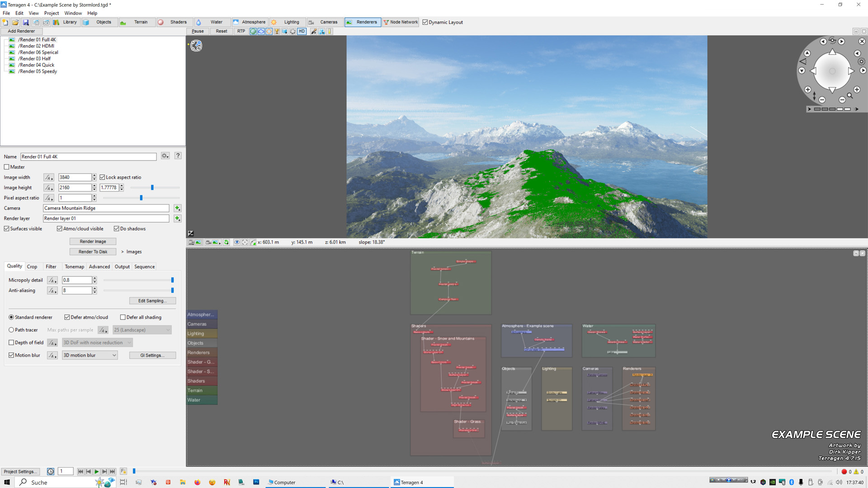This screenshot has width=868, height=488.
Task: Toggle the Surfaces visible checkbox
Action: click(x=8, y=228)
